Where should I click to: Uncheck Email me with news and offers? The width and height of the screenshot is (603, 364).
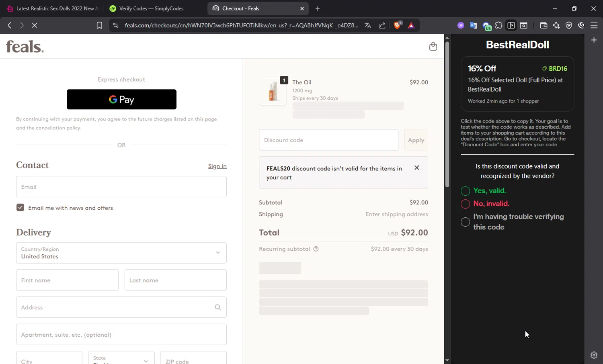[20, 207]
